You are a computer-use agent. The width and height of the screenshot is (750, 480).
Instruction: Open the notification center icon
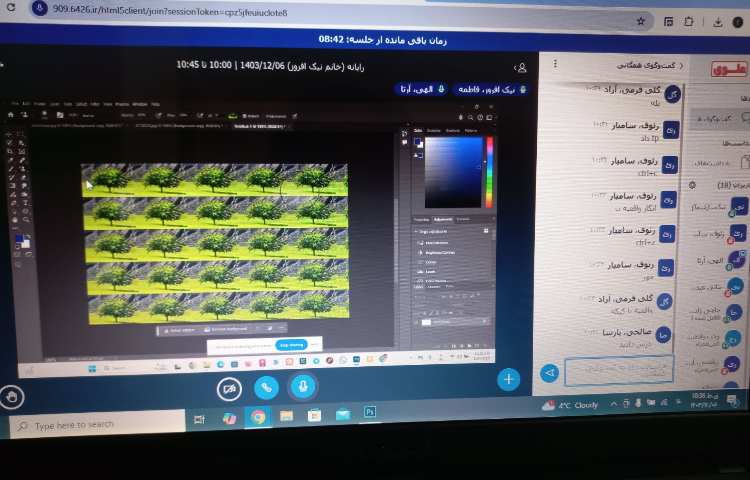[x=732, y=399]
